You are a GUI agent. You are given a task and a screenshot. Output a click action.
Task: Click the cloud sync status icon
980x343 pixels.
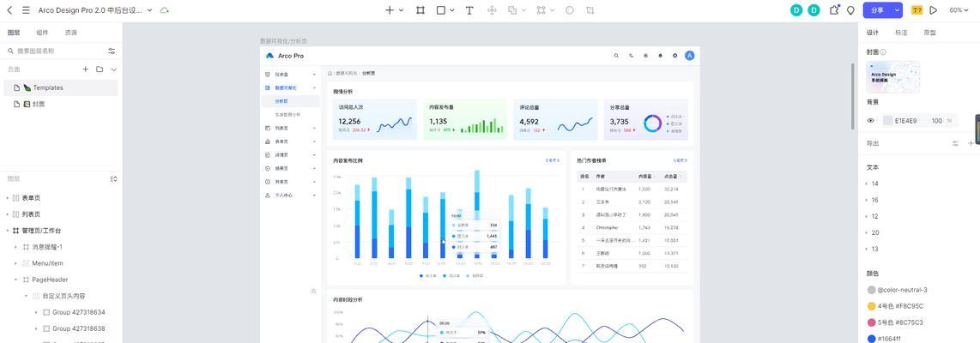pyautogui.click(x=165, y=10)
